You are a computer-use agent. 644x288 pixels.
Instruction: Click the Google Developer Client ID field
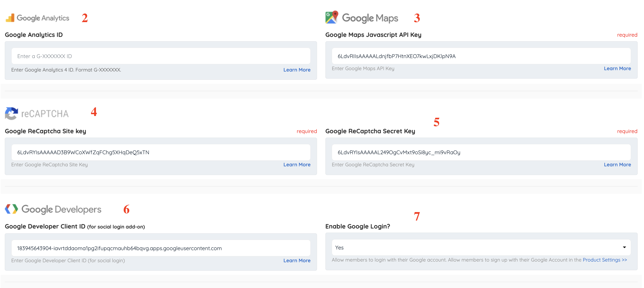pyautogui.click(x=161, y=248)
